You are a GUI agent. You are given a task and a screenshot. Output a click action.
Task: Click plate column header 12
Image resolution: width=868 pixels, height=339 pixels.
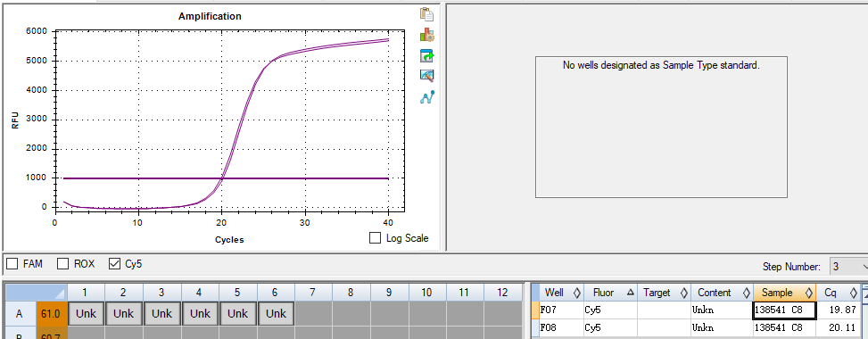click(502, 292)
